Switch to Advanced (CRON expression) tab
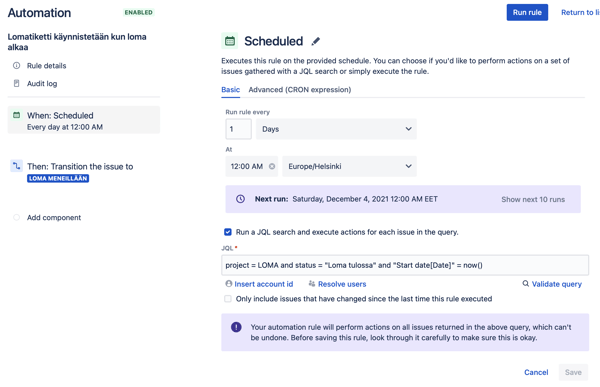 pyautogui.click(x=300, y=90)
